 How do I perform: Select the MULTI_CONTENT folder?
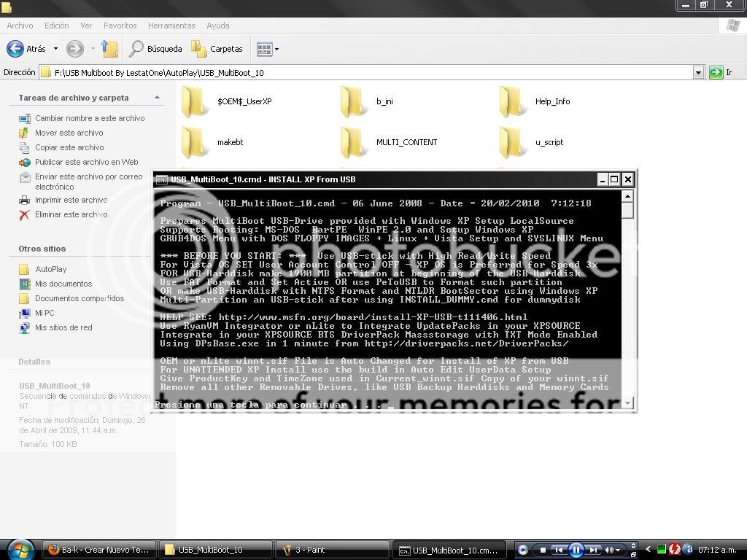tap(355, 142)
